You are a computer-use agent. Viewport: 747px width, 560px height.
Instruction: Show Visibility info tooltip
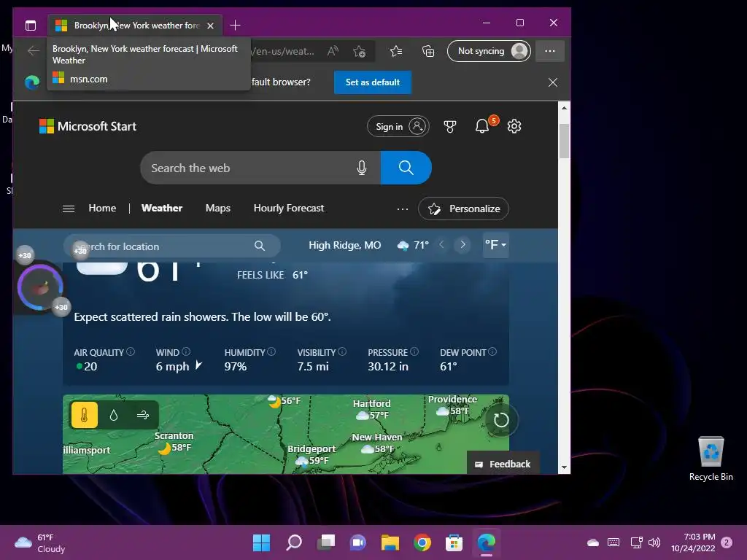(342, 351)
